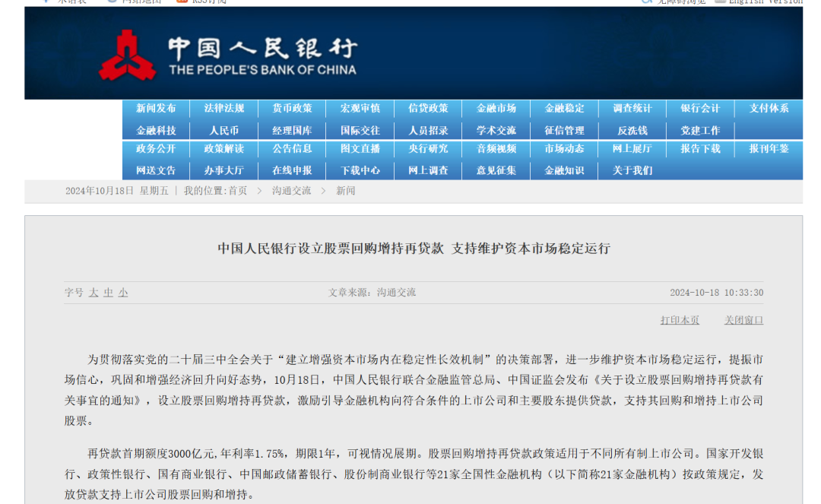Open the 金融市场 menu
This screenshot has height=504, width=821.
(x=496, y=109)
